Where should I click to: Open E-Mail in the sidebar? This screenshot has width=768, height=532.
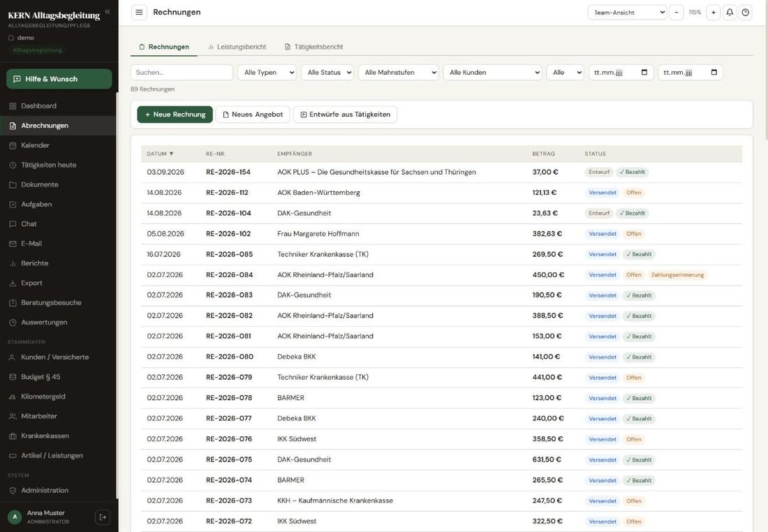click(x=58, y=243)
